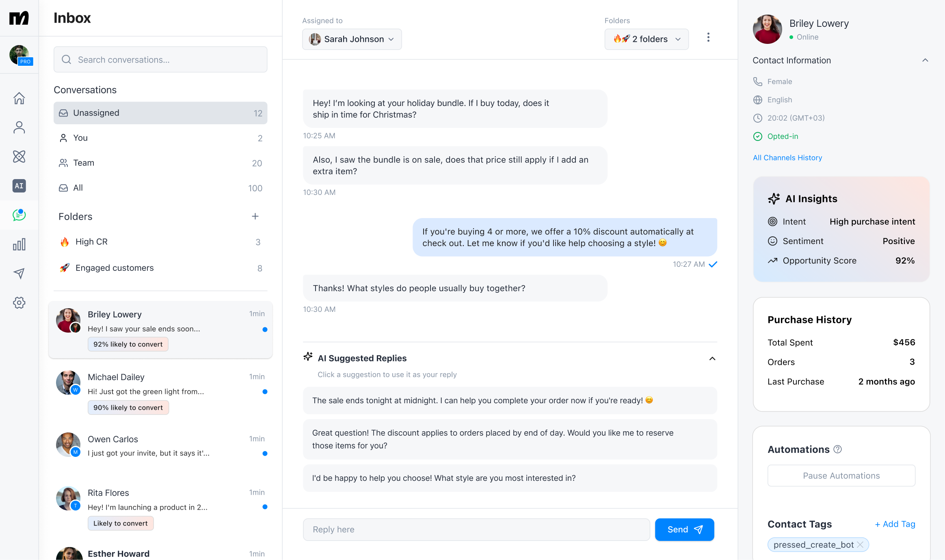This screenshot has width=945, height=560.
Task: Open Broadcasting paper plane sidebar icon
Action: 19,273
